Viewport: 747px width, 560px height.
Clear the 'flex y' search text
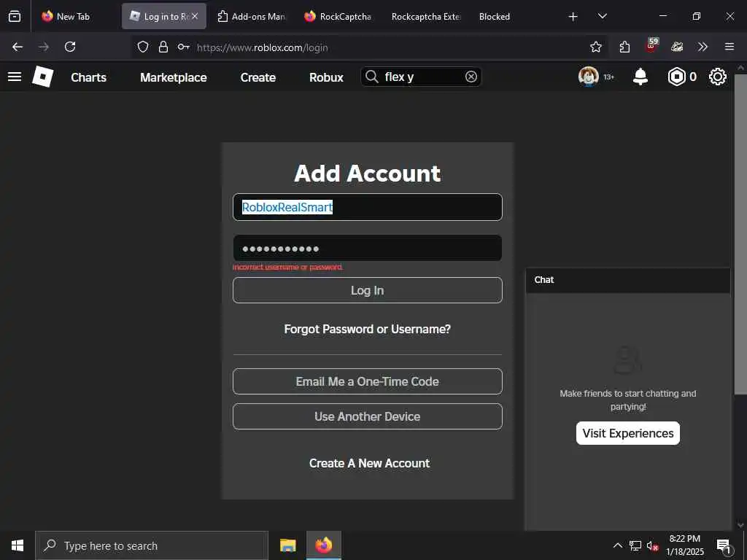(x=471, y=77)
